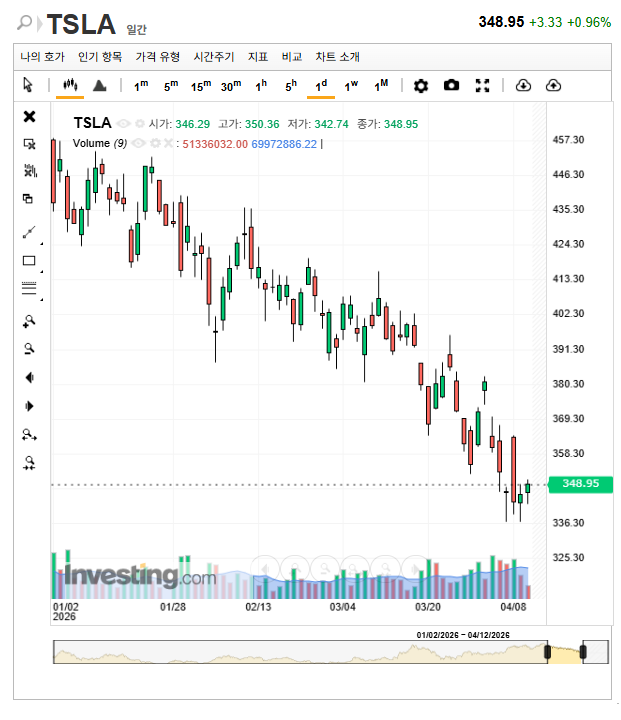Zoom out on the chart
Image resolution: width=621 pixels, height=720 pixels.
click(29, 349)
